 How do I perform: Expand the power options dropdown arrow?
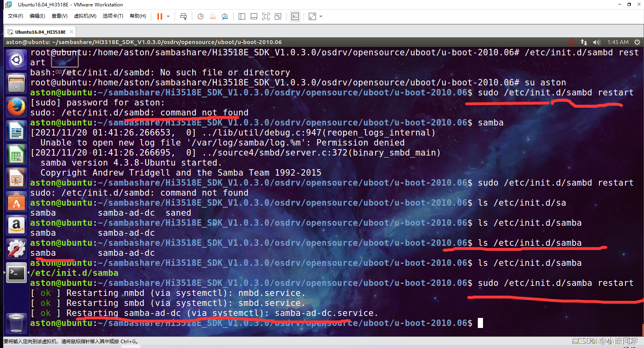click(168, 16)
